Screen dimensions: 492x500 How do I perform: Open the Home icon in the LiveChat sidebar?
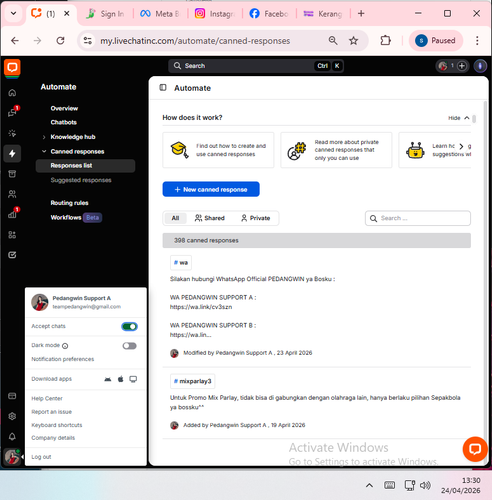pos(12,93)
